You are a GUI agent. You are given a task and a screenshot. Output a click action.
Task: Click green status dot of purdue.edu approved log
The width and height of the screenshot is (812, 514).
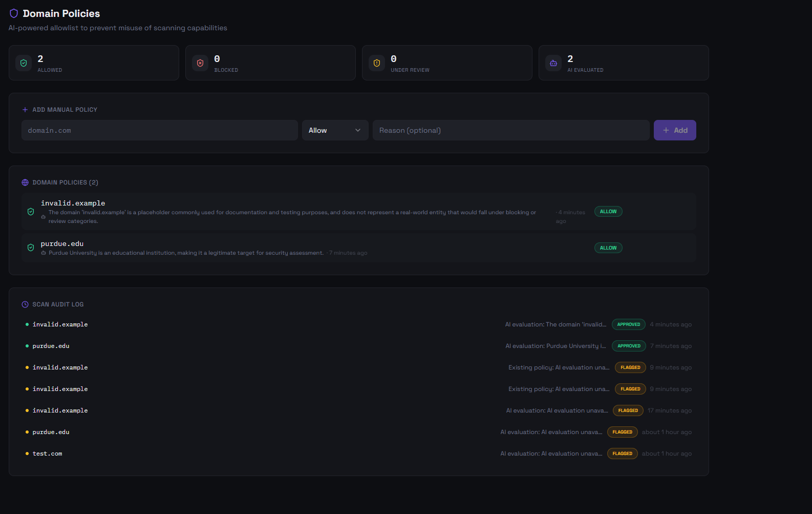click(x=27, y=346)
